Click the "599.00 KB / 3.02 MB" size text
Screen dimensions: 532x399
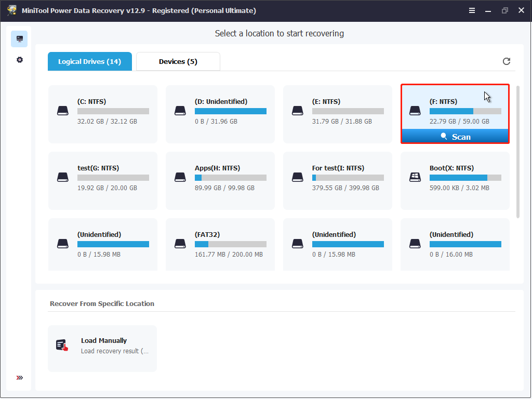[459, 188]
